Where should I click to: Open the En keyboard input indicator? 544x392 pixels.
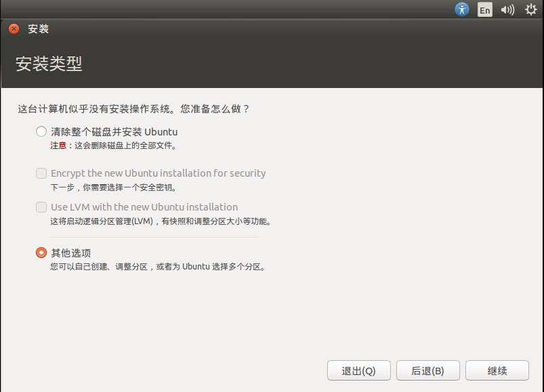point(484,9)
